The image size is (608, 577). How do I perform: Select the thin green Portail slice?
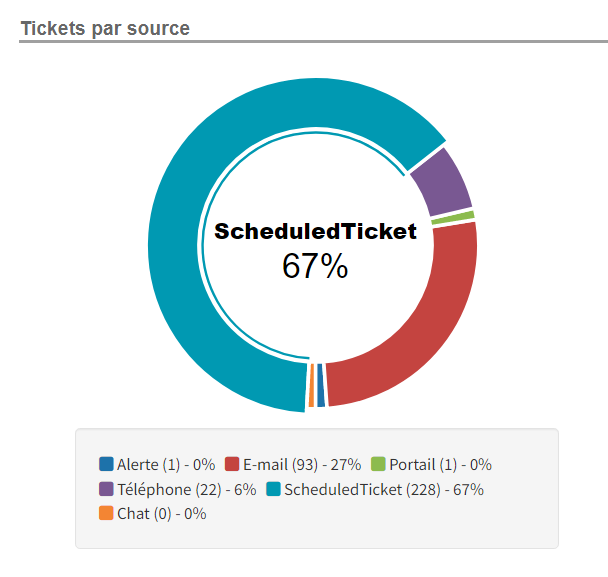tap(453, 218)
